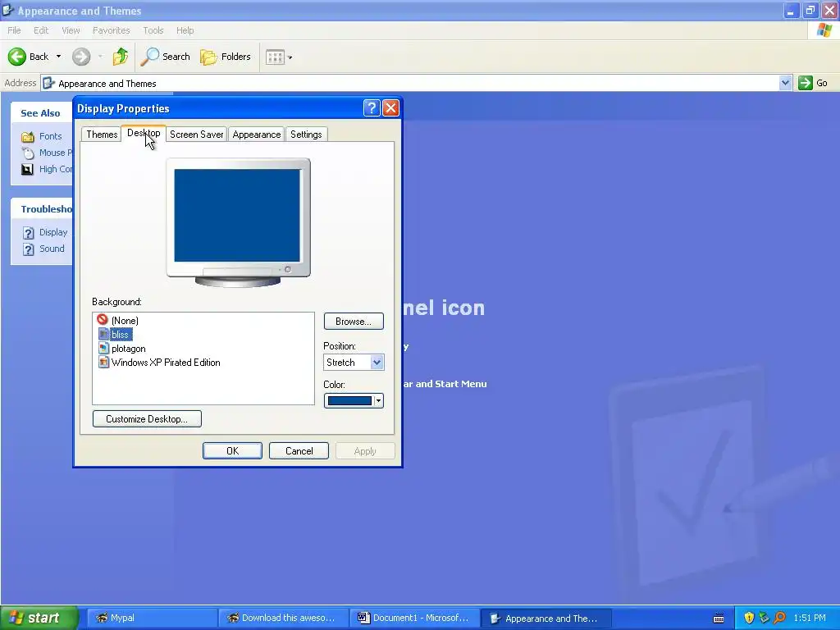
Task: Click the monitor preview thumbnail
Action: (x=238, y=222)
